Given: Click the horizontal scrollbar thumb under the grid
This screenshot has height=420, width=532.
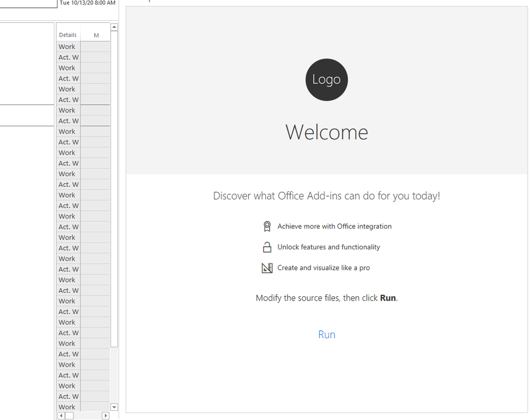Looking at the screenshot, I should (69, 416).
